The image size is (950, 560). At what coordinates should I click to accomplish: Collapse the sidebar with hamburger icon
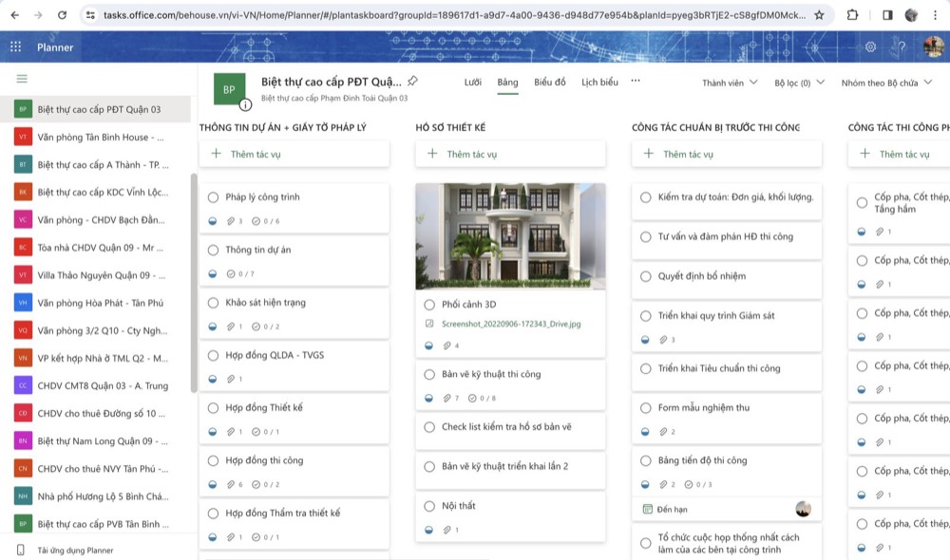click(22, 79)
